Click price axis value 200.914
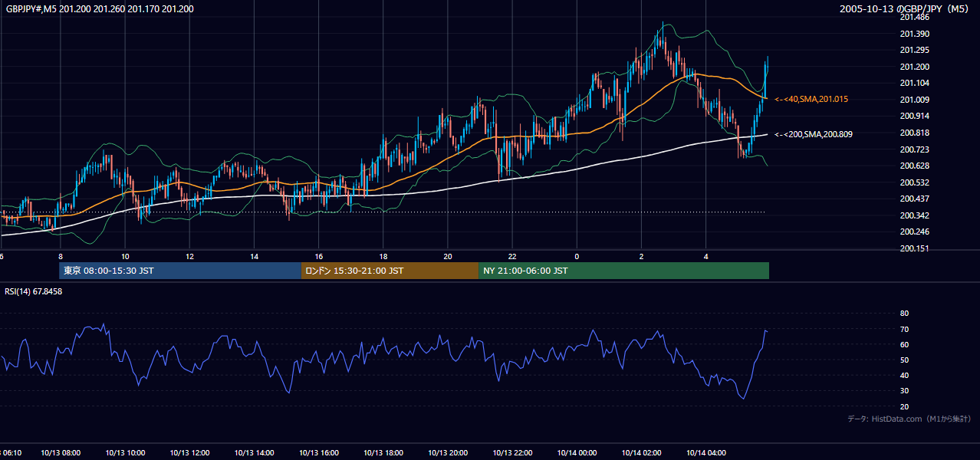Viewport: 980px width, 460px height. click(914, 116)
